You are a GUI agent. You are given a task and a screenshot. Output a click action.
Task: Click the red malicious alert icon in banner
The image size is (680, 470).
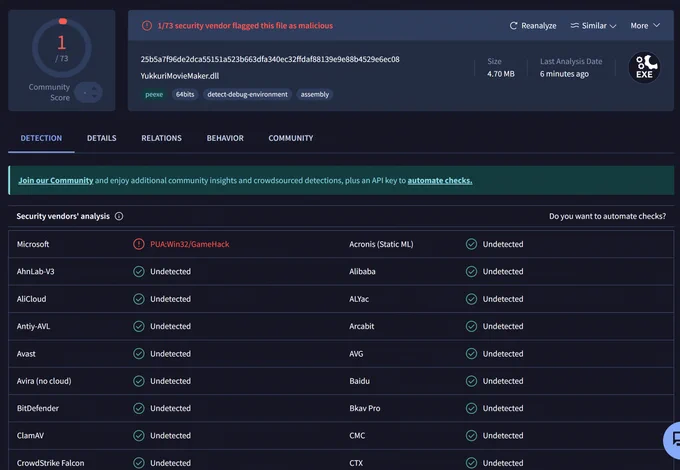pos(147,26)
